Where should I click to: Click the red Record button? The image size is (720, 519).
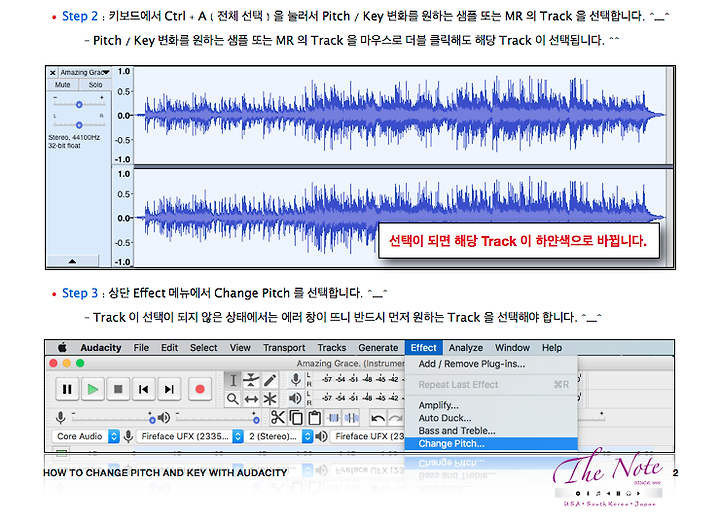200,389
